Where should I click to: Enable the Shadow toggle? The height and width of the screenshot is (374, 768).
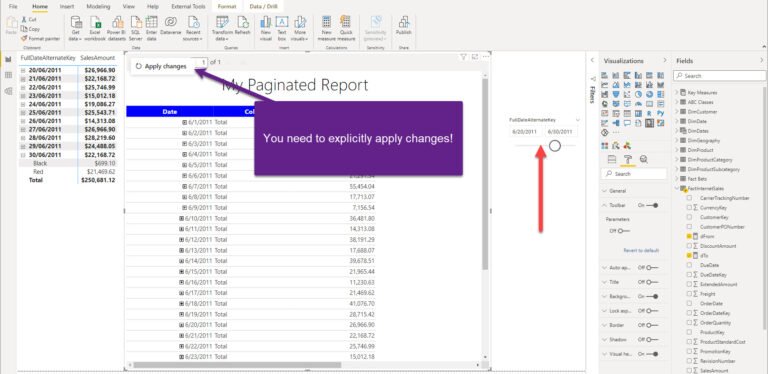(652, 339)
